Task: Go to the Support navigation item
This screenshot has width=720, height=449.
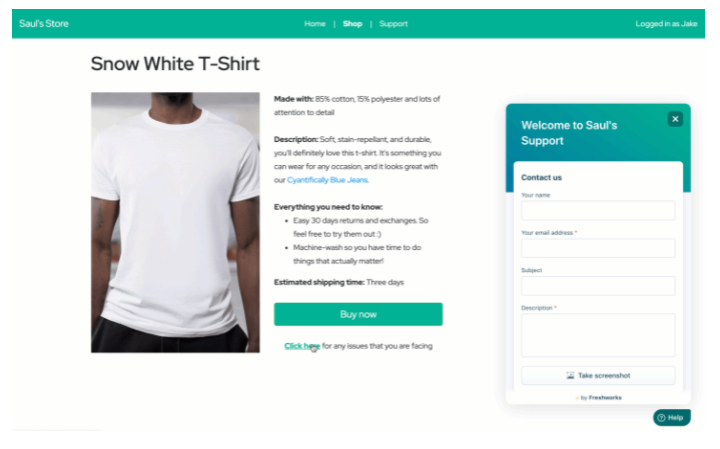Action: (x=393, y=24)
